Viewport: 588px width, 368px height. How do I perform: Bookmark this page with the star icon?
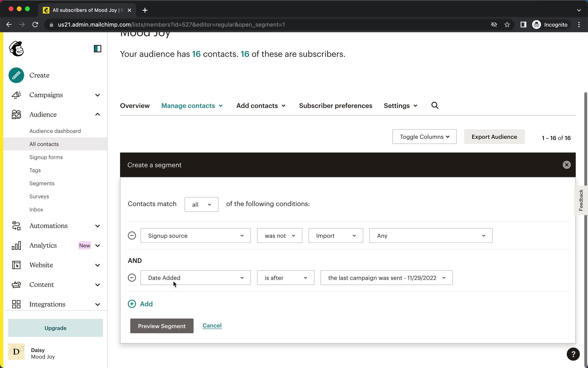tap(507, 25)
